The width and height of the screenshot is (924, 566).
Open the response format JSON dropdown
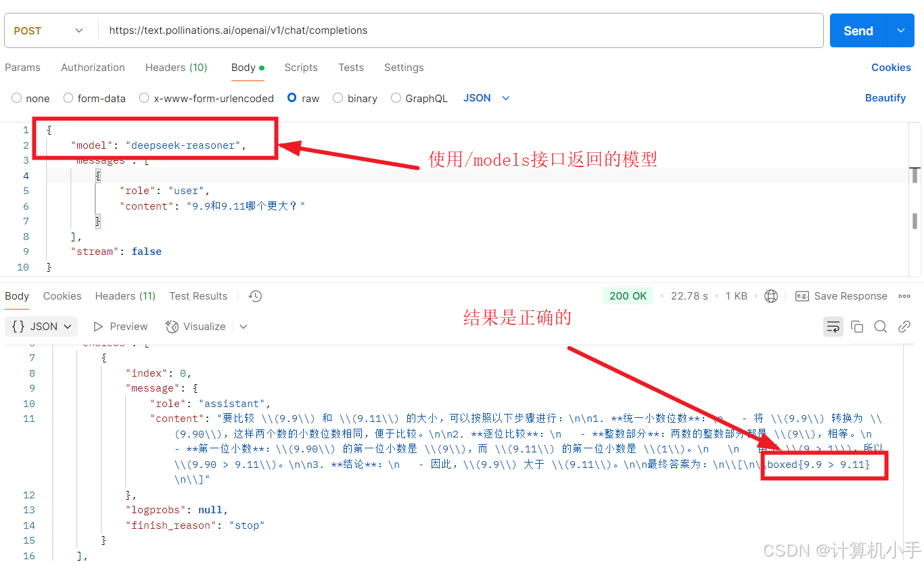(42, 327)
